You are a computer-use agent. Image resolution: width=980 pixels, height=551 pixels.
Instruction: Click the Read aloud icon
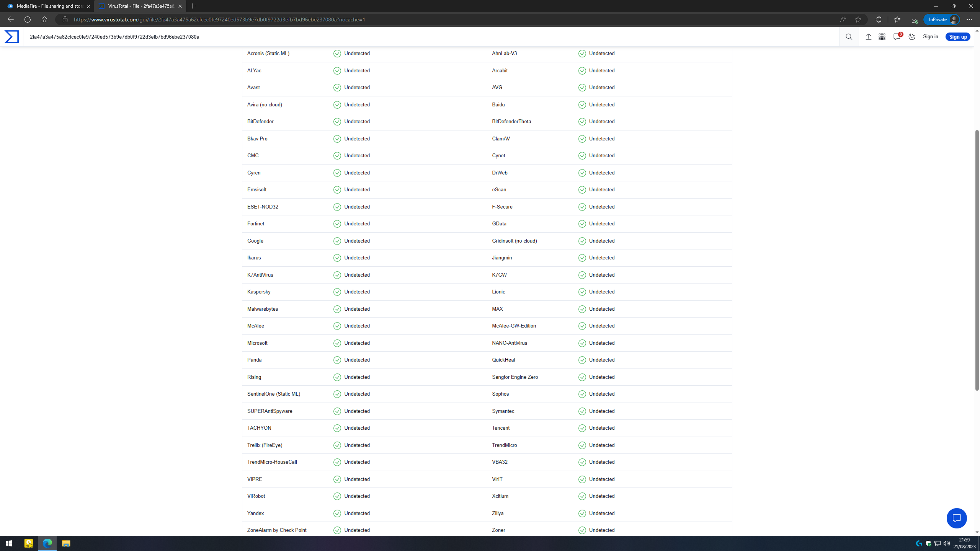pos(843,20)
